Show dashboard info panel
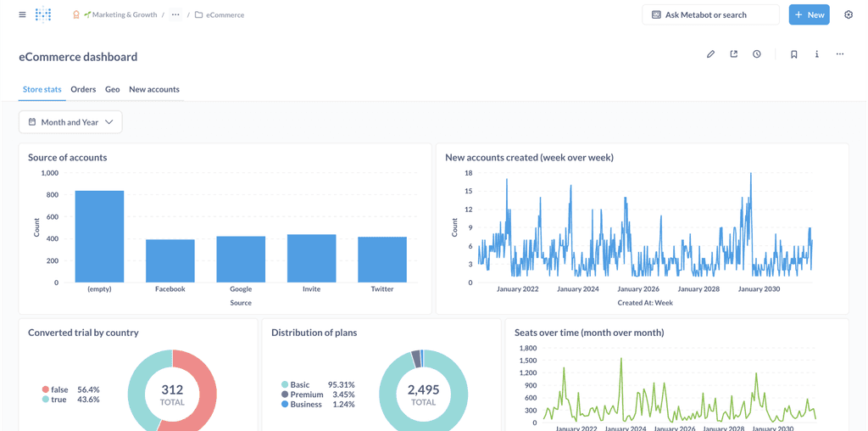This screenshot has width=868, height=431. click(x=817, y=54)
